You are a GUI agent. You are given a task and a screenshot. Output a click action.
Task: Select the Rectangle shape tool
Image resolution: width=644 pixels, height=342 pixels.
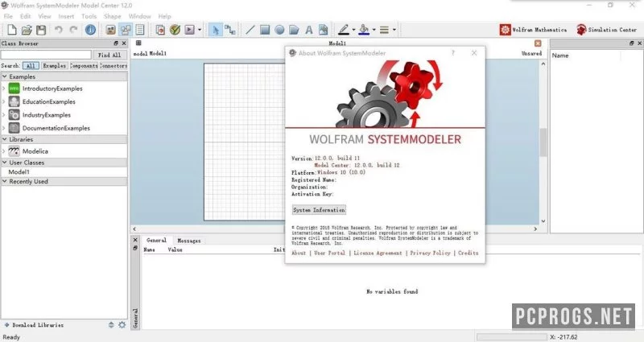[265, 30]
